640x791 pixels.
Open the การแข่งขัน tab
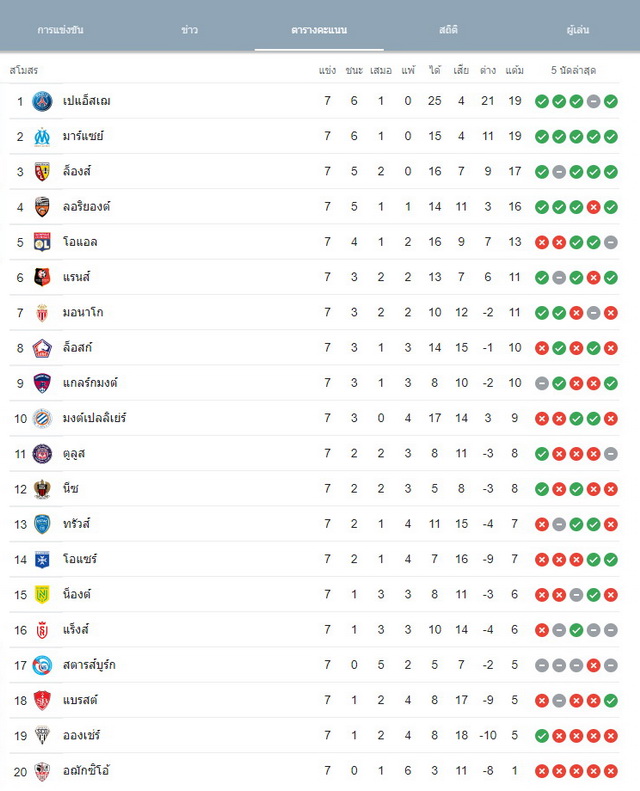tap(61, 30)
